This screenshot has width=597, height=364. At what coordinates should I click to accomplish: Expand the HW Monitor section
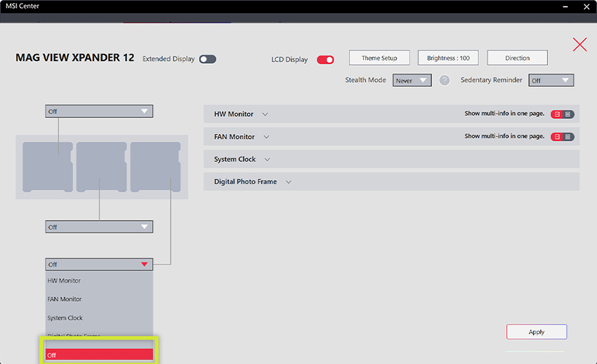click(265, 114)
